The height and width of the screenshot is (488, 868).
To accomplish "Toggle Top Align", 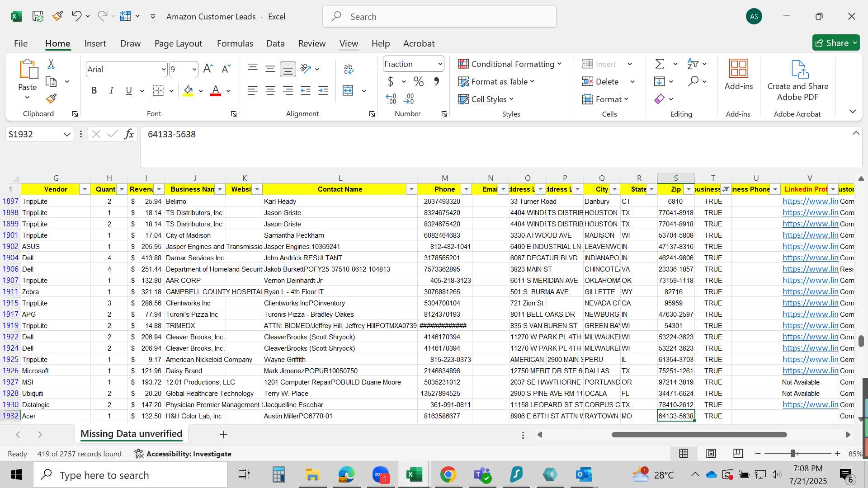I will coord(253,69).
